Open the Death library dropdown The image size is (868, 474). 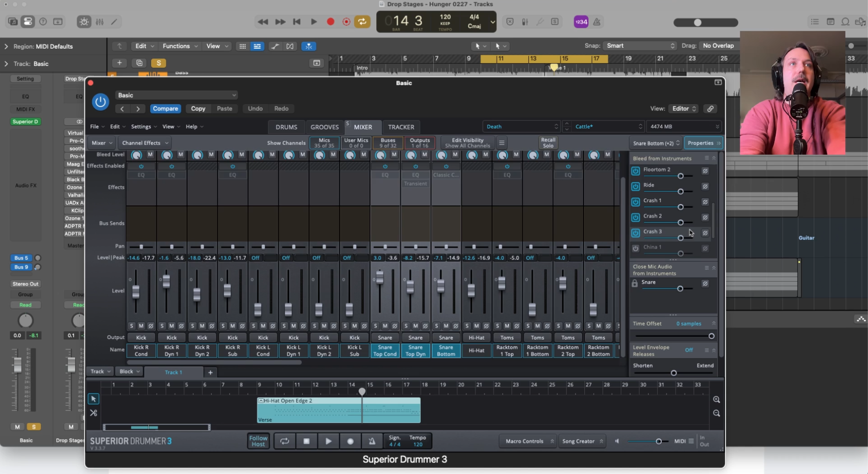pos(521,127)
